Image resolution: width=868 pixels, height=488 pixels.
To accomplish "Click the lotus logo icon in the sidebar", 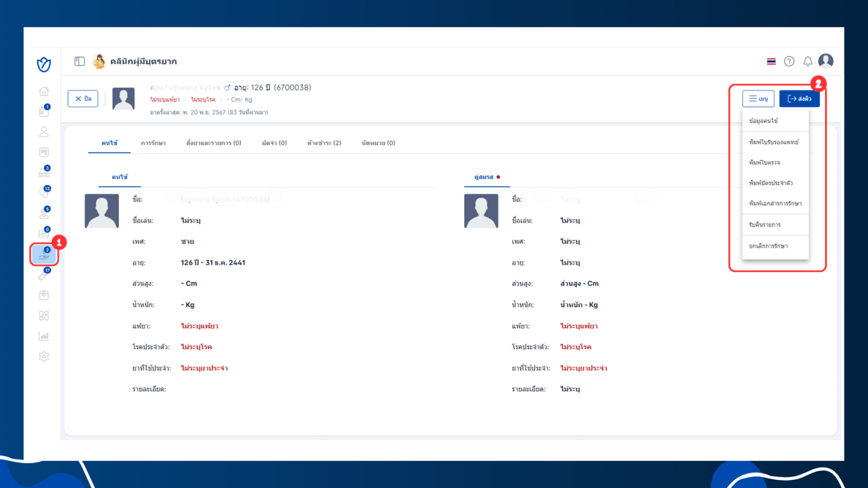I will point(43,64).
